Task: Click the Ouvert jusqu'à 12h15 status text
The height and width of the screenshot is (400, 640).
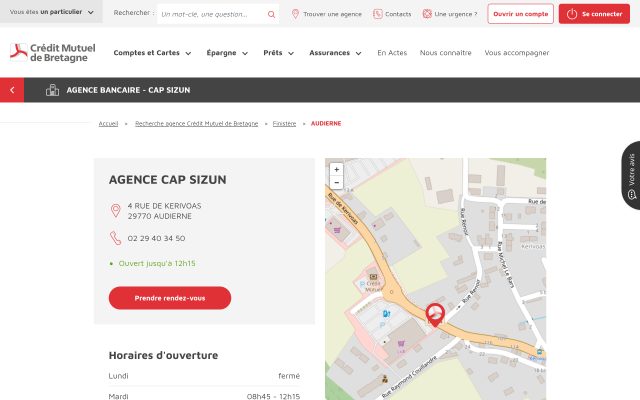Action: click(157, 263)
